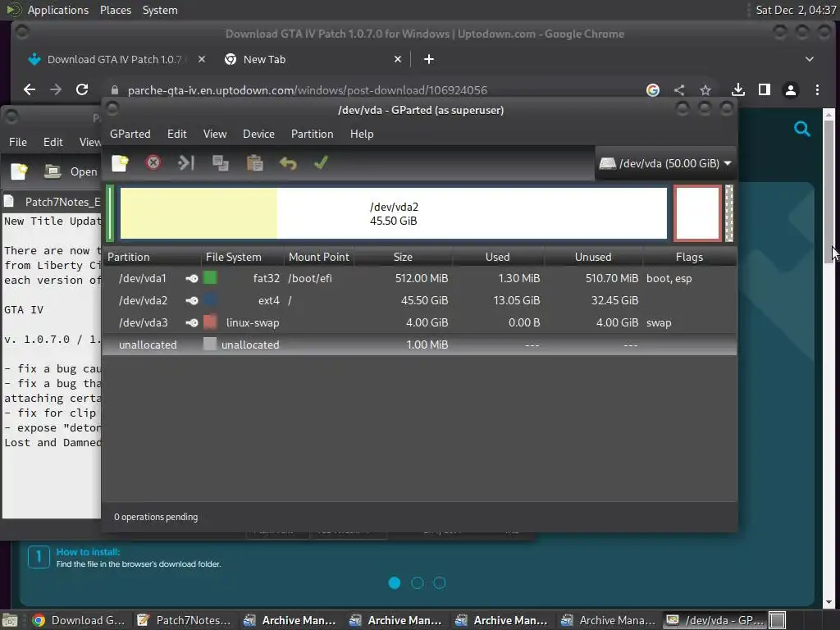Click the Resize/Move partition toolbar icon
The height and width of the screenshot is (630, 840).
click(186, 163)
